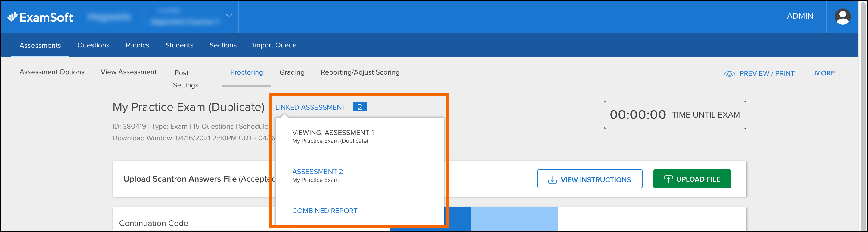
Task: Click the My Practice Exam (Duplicate) title
Action: point(188,107)
